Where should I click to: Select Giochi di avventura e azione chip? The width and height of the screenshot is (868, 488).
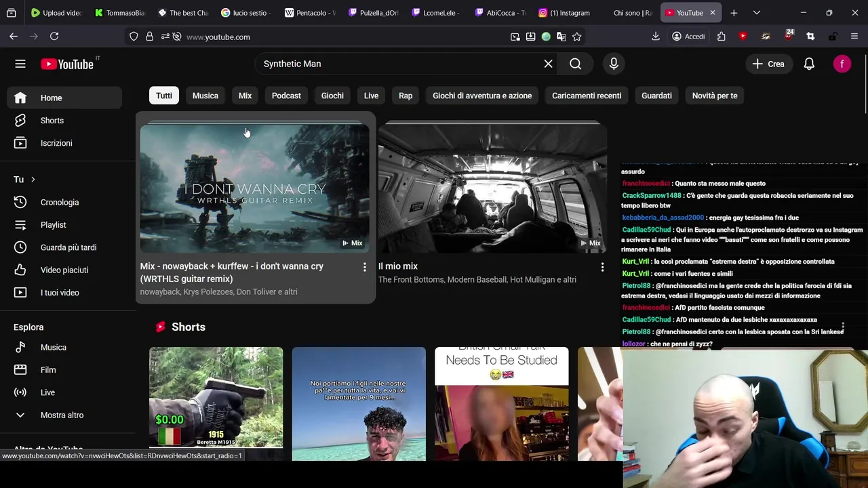coord(482,96)
